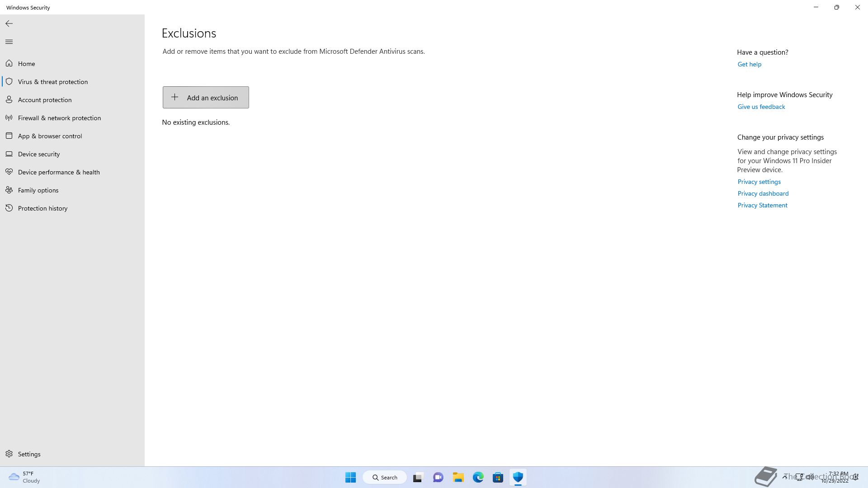This screenshot has width=868, height=488.
Task: Click the 'No existing exclusions.' text
Action: click(x=196, y=122)
